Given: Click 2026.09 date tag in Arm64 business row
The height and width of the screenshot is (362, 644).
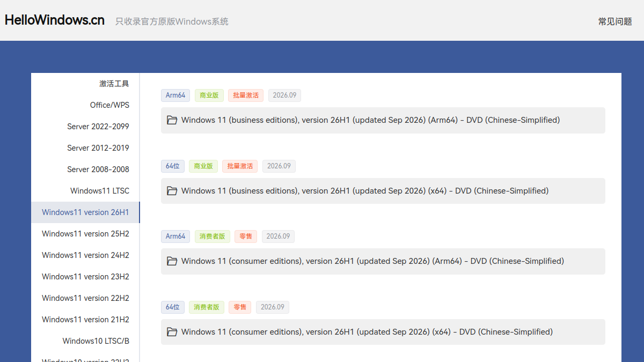Looking at the screenshot, I should point(284,95).
